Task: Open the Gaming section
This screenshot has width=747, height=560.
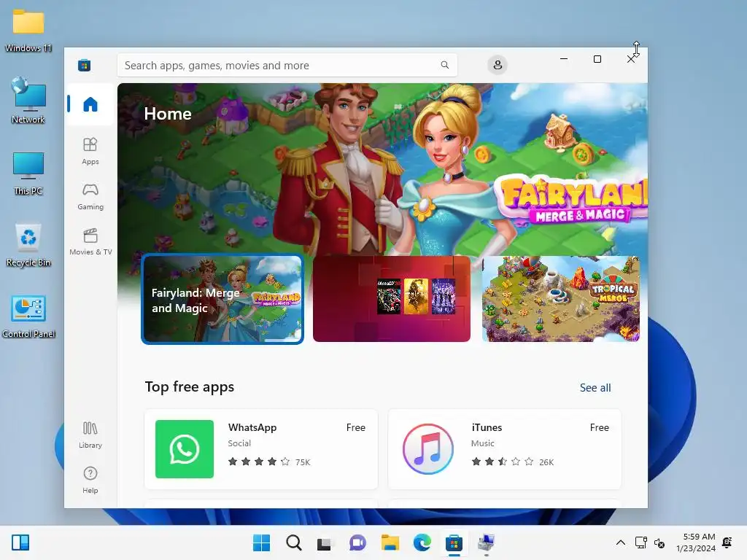Action: 90,197
